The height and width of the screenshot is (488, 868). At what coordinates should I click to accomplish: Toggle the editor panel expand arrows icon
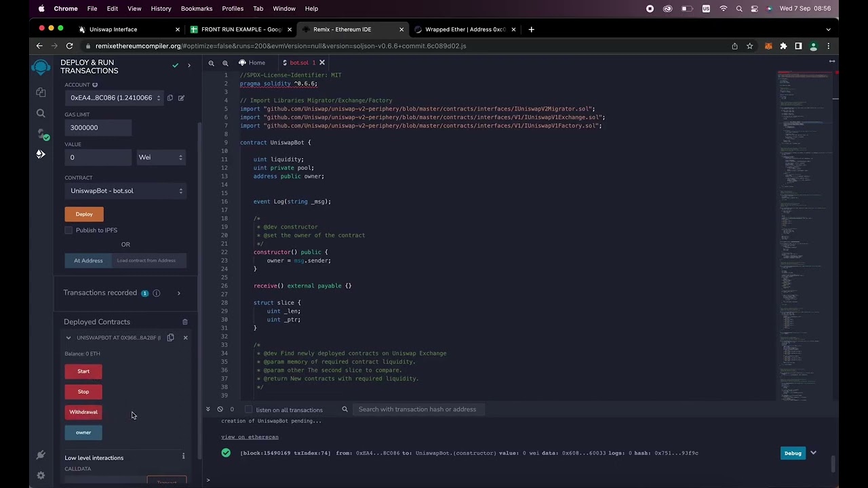pos(831,62)
